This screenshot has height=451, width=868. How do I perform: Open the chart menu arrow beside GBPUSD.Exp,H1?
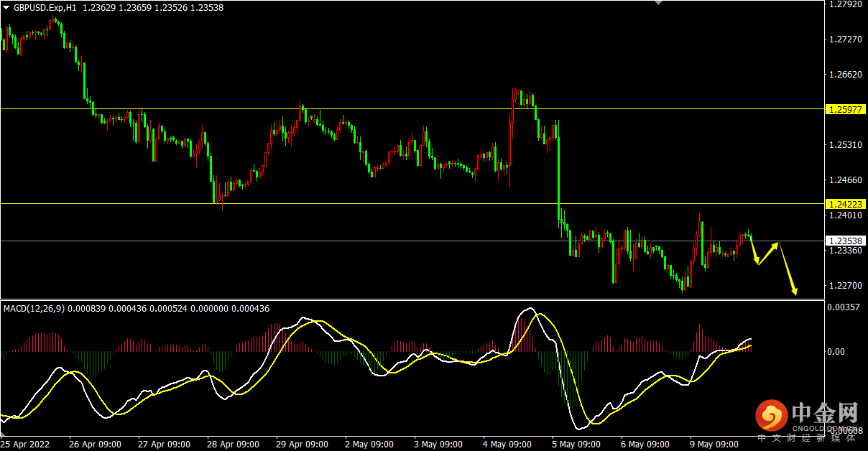(6, 8)
